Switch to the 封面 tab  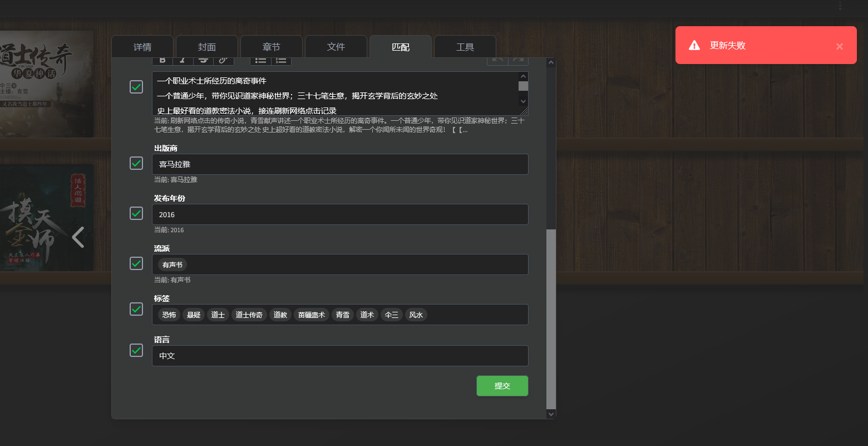207,47
